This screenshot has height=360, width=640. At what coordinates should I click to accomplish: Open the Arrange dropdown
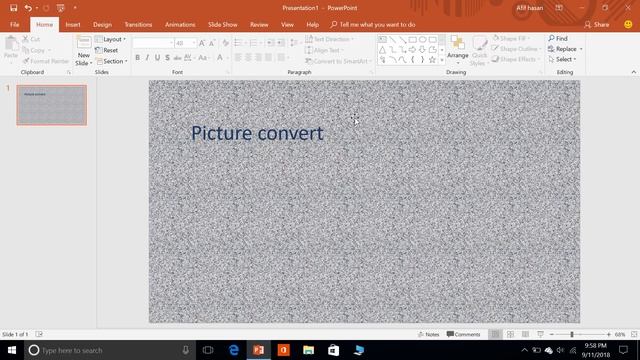coord(458,50)
